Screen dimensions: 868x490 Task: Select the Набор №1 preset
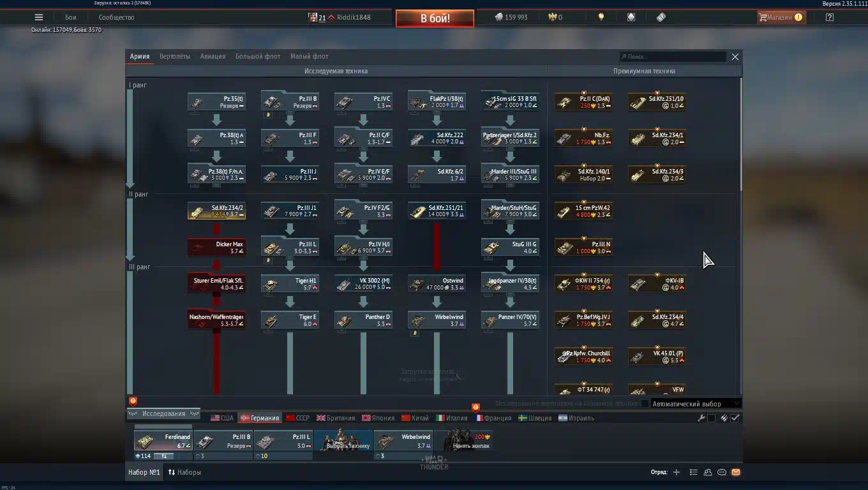click(144, 472)
